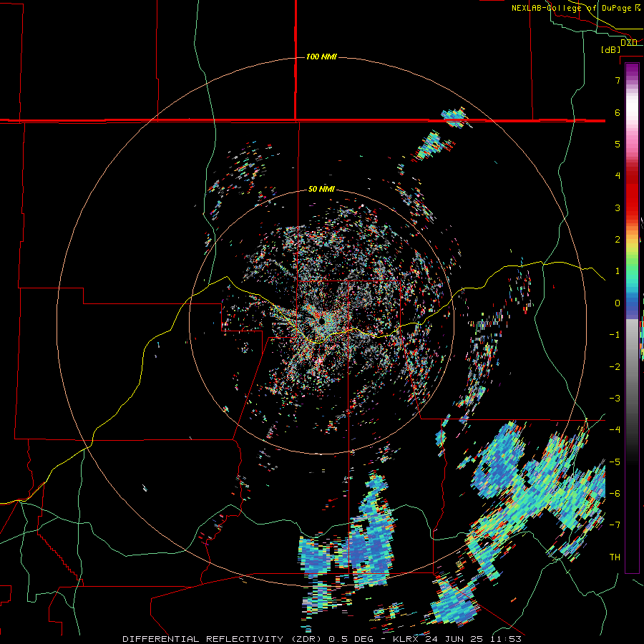The image size is (644, 644).
Task: Click the -5 dB tick label
Action: coord(615,462)
